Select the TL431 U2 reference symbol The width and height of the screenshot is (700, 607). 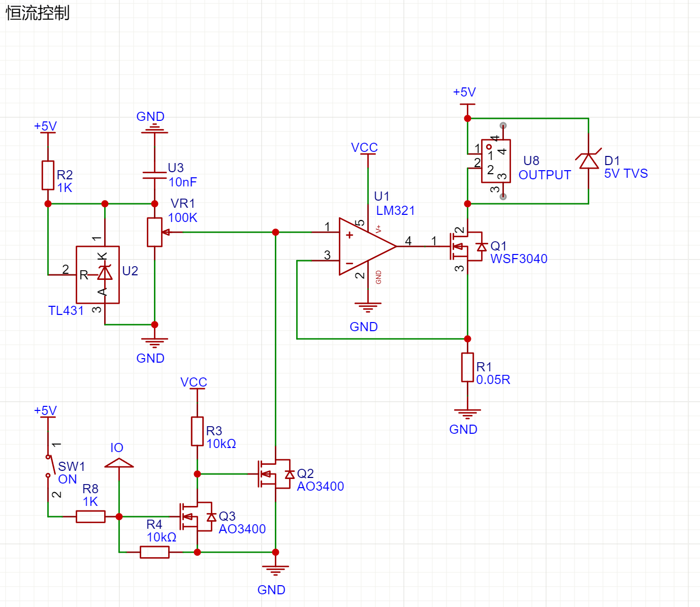coord(98,275)
